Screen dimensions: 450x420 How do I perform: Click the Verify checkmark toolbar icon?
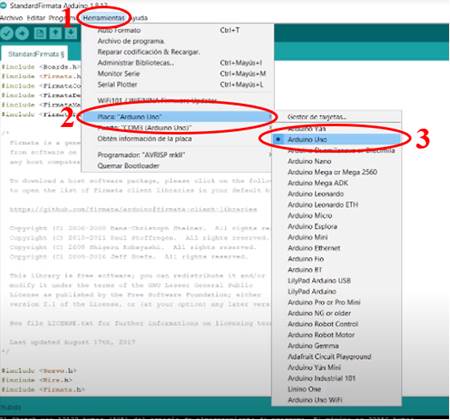(x=7, y=33)
